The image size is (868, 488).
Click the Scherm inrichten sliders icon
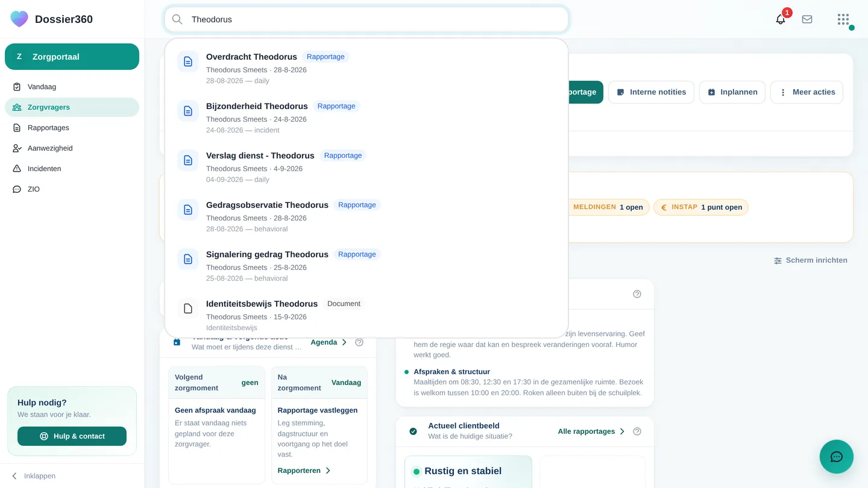(778, 260)
